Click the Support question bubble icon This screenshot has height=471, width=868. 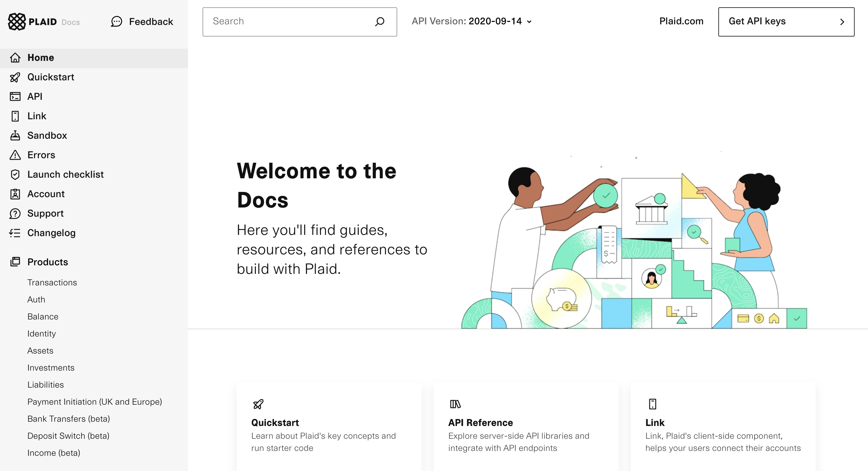pos(15,213)
